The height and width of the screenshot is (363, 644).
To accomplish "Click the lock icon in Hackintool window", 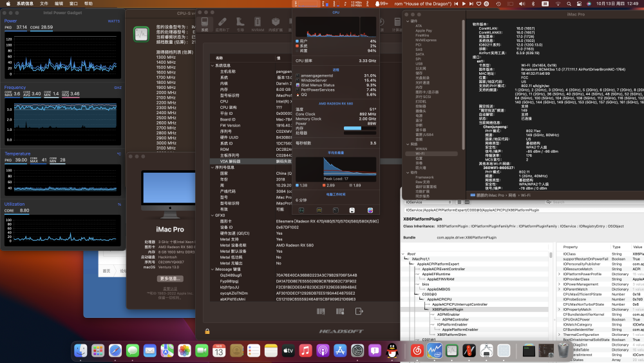I will (x=207, y=331).
